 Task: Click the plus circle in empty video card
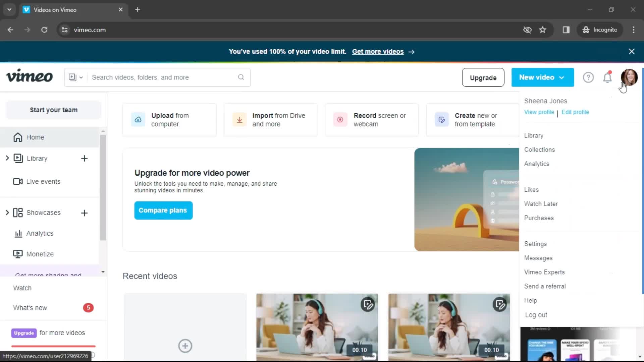point(185,346)
